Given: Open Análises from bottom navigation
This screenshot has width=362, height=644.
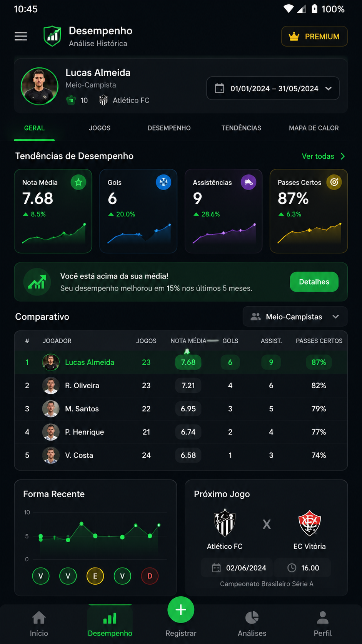Looking at the screenshot, I should point(252,624).
